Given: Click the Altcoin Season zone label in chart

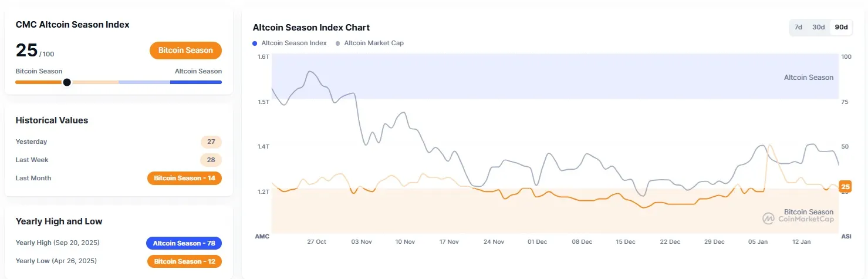Looking at the screenshot, I should 808,78.
